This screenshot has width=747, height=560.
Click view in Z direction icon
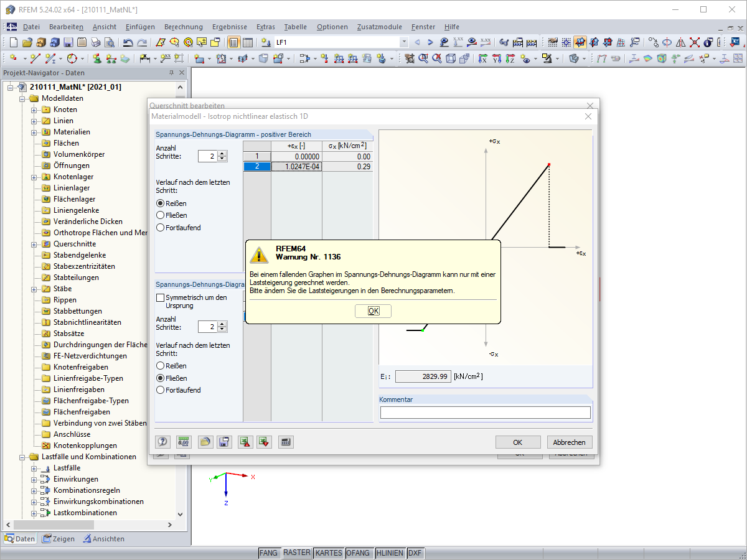point(510,58)
